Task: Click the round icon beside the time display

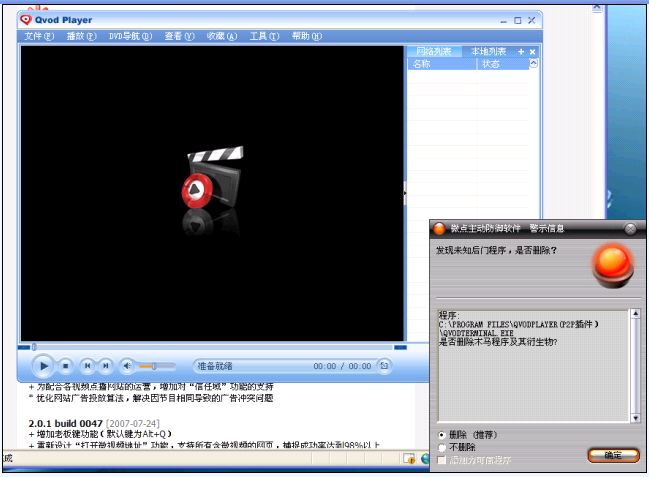Action: point(385,366)
